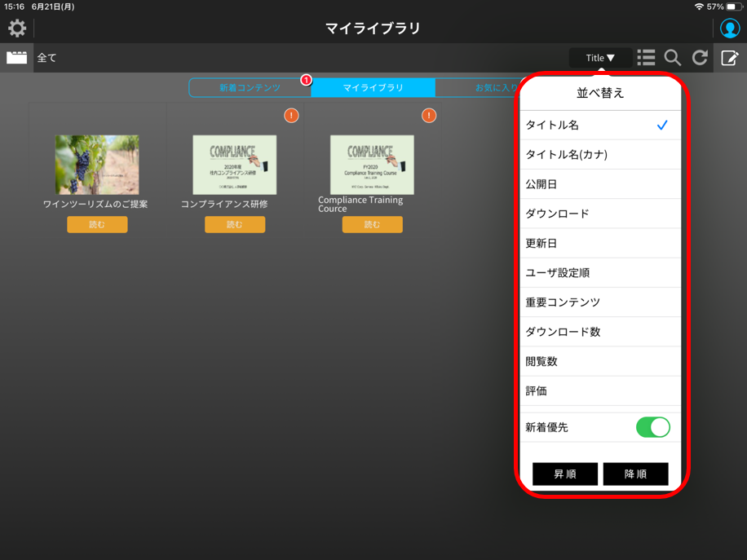This screenshot has height=560, width=747.
Task: Select タイトル名 sort option
Action: [x=599, y=126]
